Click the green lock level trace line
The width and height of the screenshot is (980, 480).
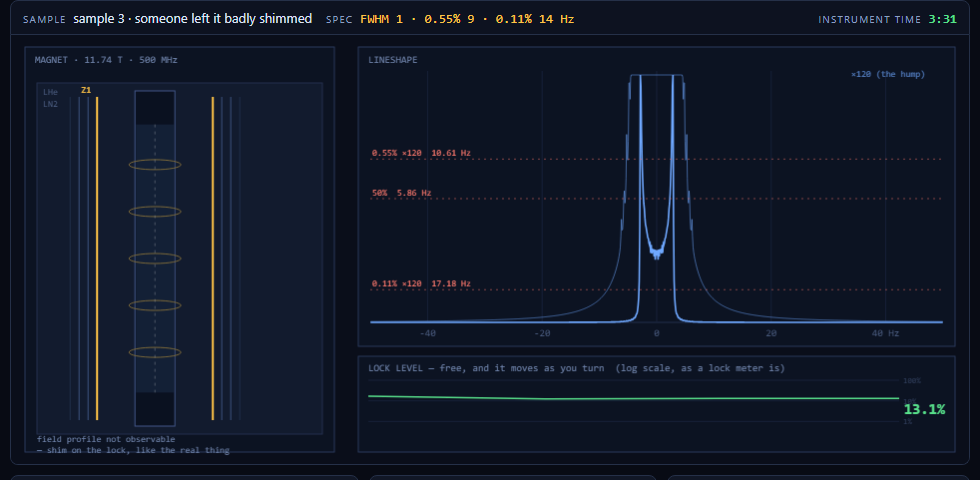[x=633, y=398]
